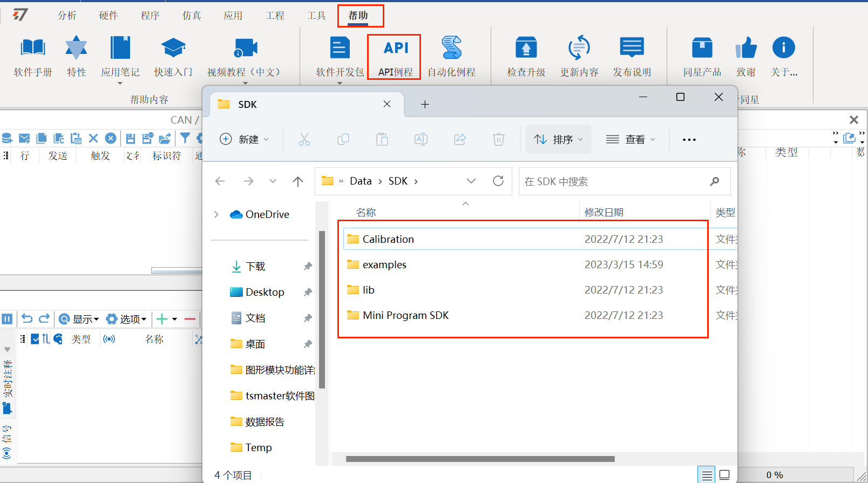The image size is (868, 483).
Task: Expand the OneDrive tree node
Action: coord(216,215)
